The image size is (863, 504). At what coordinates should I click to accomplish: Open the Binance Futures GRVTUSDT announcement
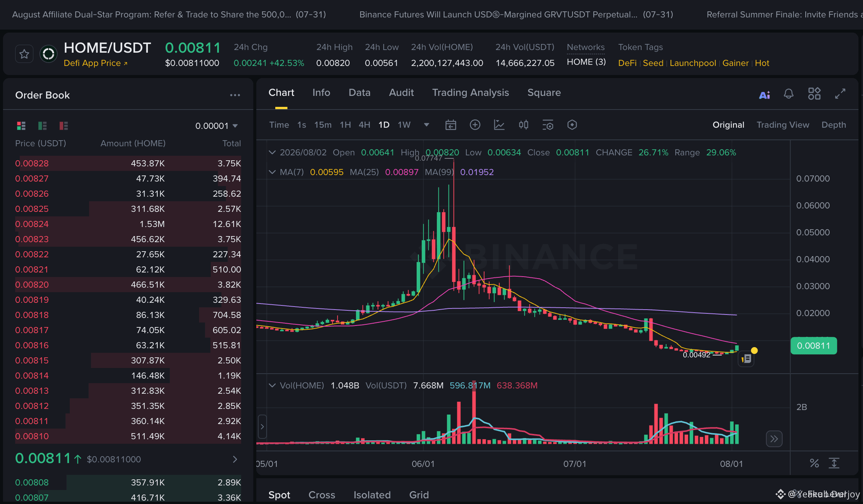516,14
